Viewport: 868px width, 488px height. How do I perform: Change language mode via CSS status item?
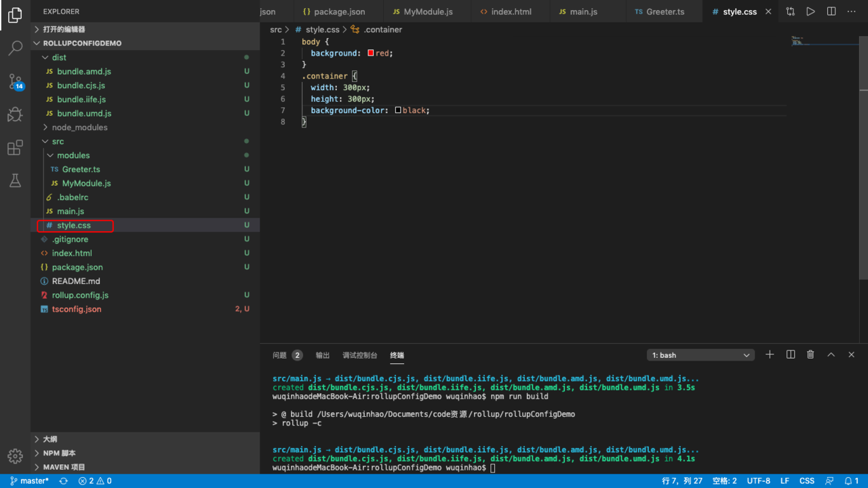(807, 481)
